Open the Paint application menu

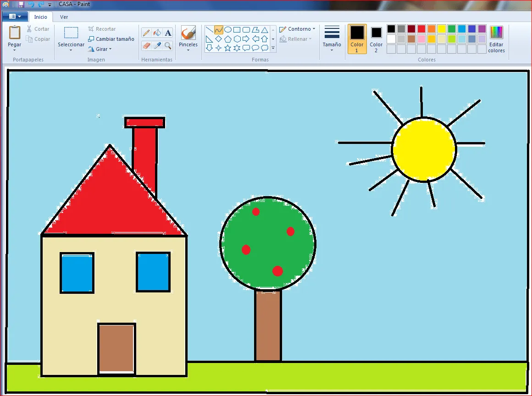pyautogui.click(x=15, y=16)
